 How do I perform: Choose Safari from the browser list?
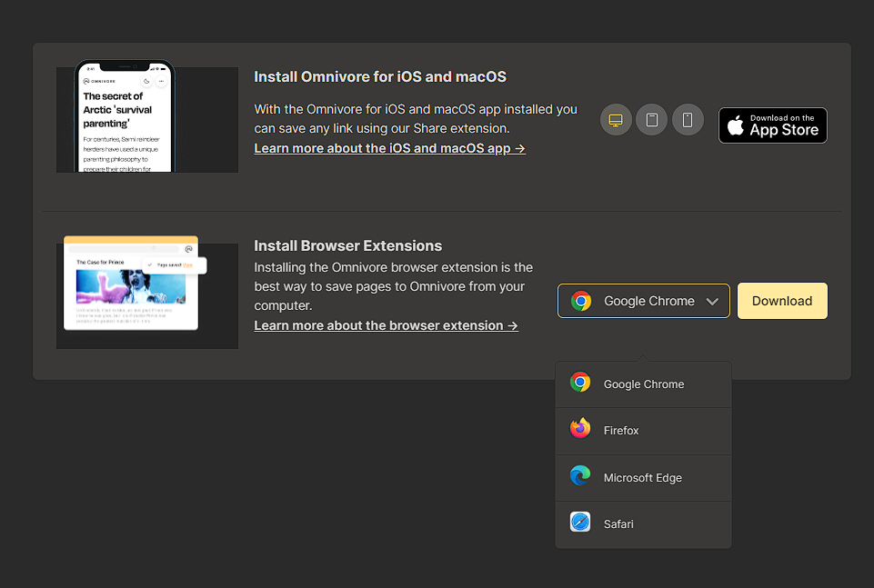pyautogui.click(x=643, y=524)
